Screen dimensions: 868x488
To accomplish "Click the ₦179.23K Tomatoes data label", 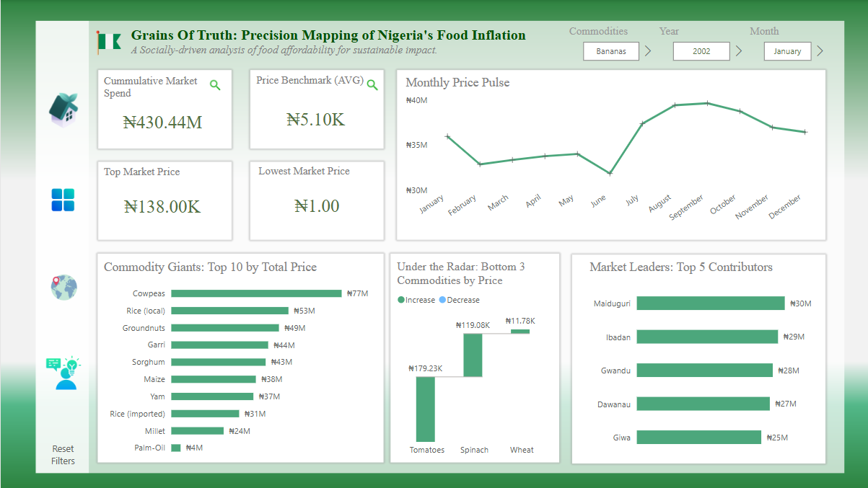I will (x=426, y=368).
